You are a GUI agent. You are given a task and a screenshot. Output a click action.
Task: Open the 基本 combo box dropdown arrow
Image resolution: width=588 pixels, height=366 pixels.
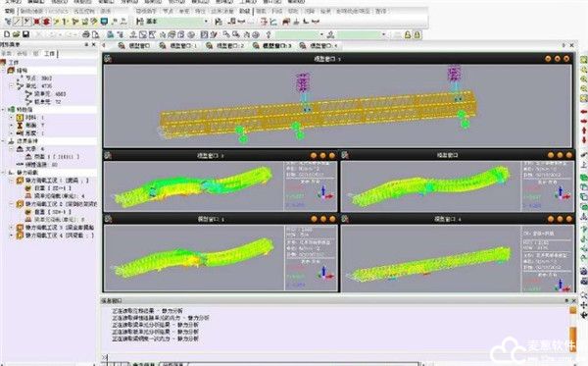[206, 22]
